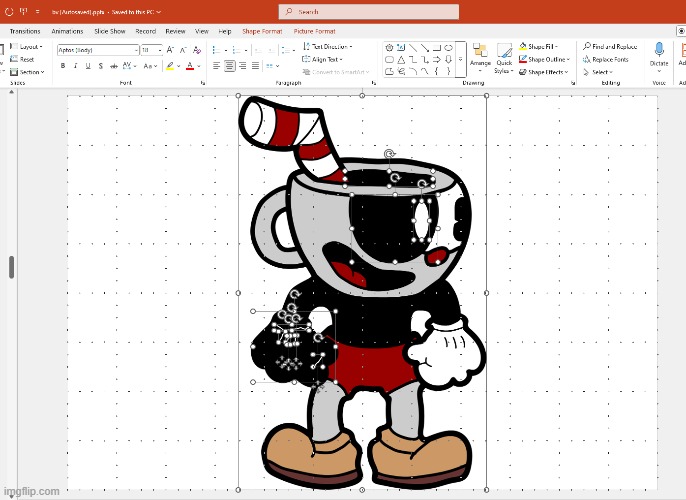The width and height of the screenshot is (686, 500).
Task: Open Change Case menu
Action: tap(150, 66)
